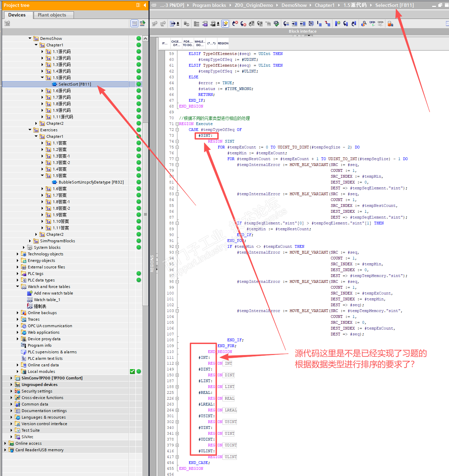Image resolution: width=449 pixels, height=476 pixels.
Task: Click the green checkmark syntax check icon
Action: pos(276,24)
